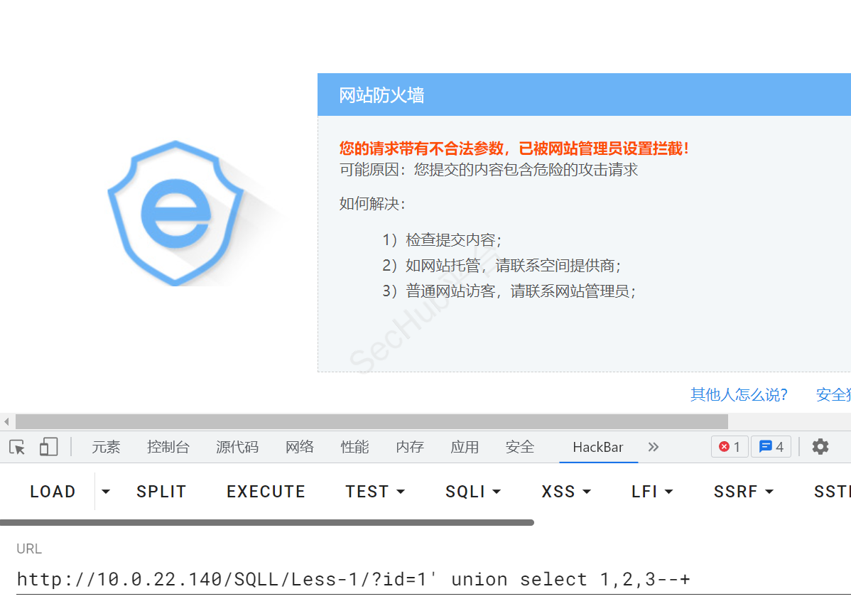Click the blue shield firewall logo

(x=176, y=213)
